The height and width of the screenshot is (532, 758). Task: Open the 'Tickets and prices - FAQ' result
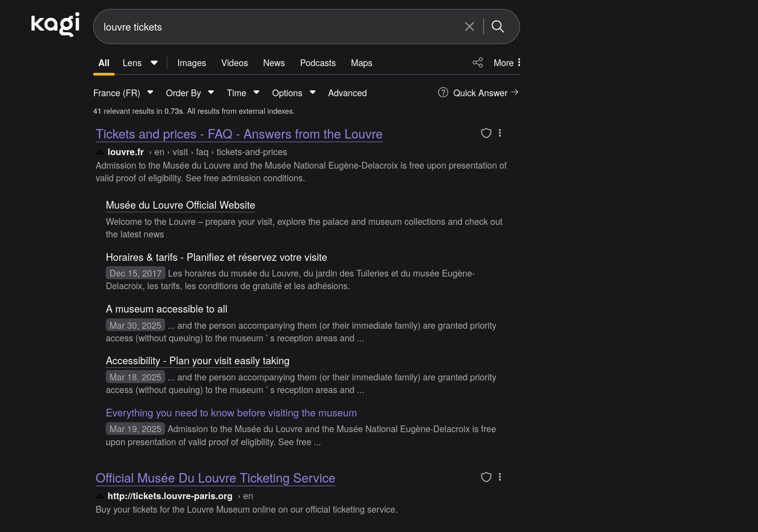[x=239, y=134]
